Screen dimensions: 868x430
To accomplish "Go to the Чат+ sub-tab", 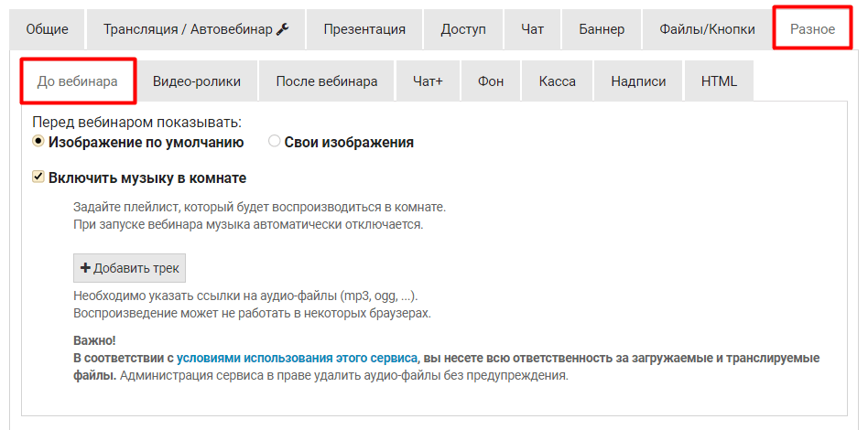I will pos(428,81).
